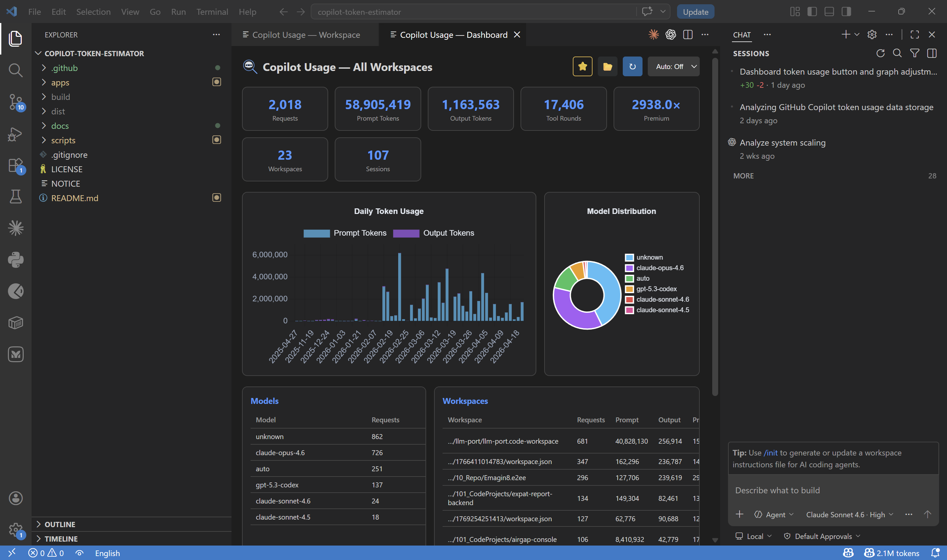
Task: Toggle Output Tokens series in chart legend
Action: point(433,233)
